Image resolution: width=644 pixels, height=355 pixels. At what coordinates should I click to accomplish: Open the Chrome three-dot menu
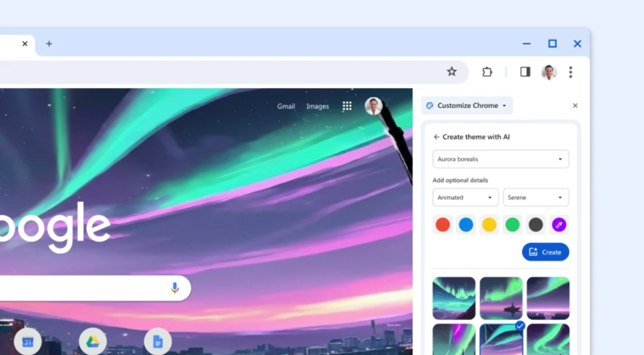(570, 72)
